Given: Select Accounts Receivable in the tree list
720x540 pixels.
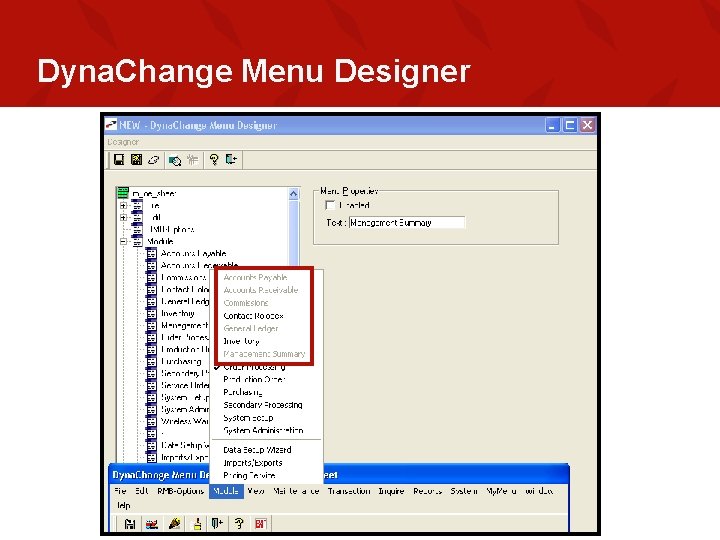Looking at the screenshot, I should tap(199, 265).
